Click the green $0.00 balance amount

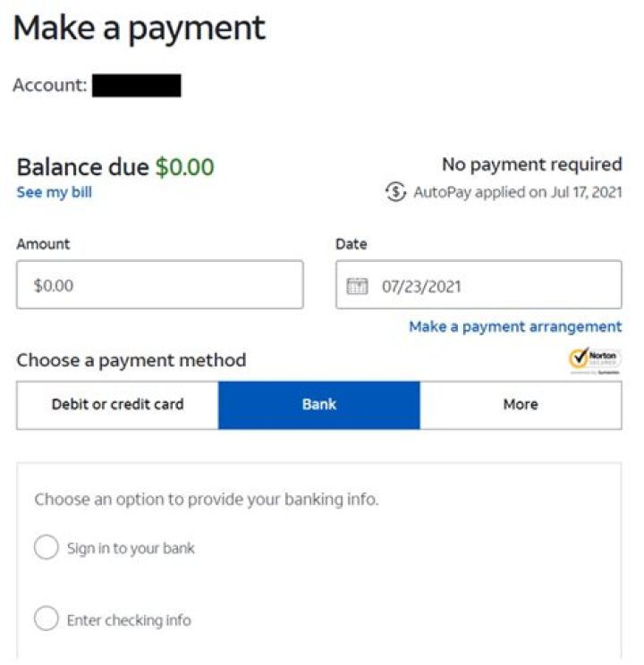[184, 166]
